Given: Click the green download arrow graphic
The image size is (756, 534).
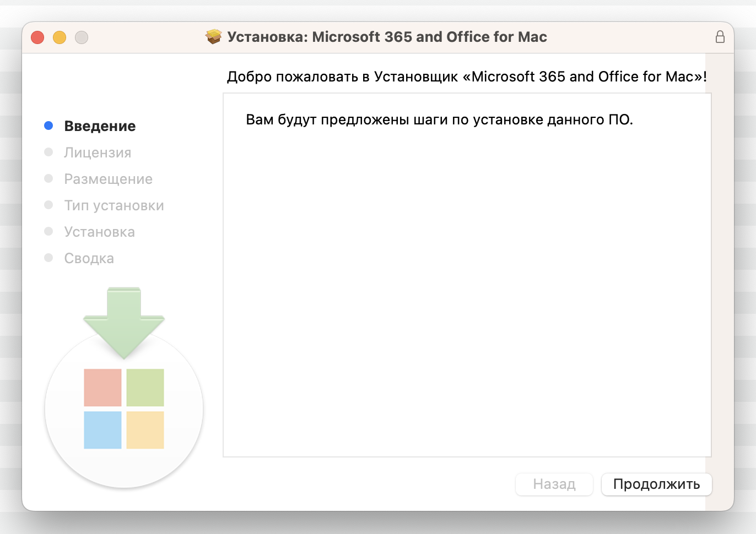Looking at the screenshot, I should (124, 323).
